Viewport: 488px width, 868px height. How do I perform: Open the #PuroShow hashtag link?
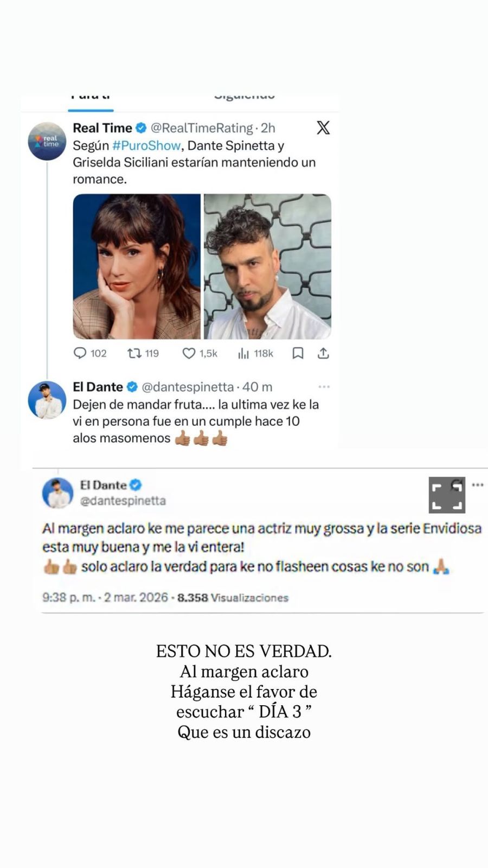click(x=146, y=145)
